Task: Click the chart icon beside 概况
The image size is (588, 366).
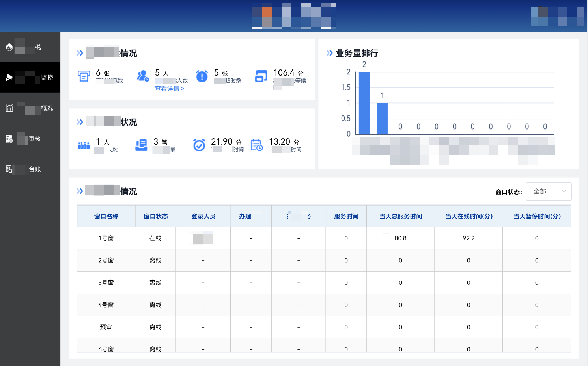Action: pyautogui.click(x=9, y=108)
